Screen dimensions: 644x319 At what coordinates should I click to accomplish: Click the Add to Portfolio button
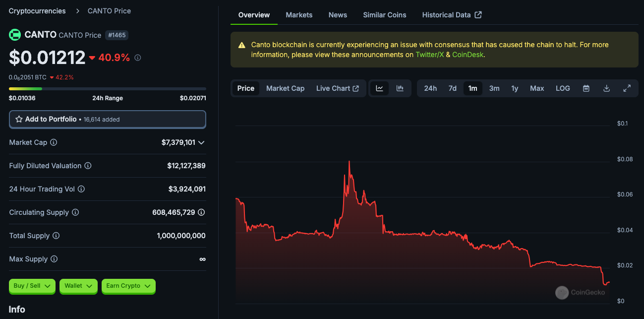[107, 120]
